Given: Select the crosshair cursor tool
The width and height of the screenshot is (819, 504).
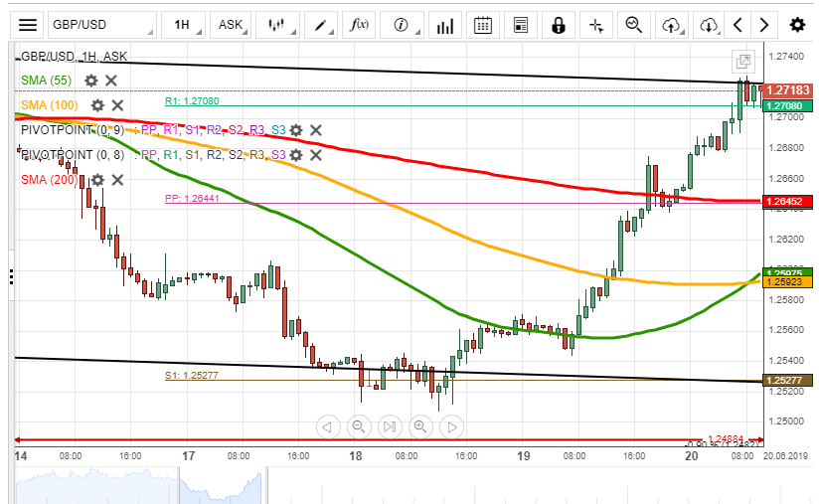Looking at the screenshot, I should coord(596,25).
